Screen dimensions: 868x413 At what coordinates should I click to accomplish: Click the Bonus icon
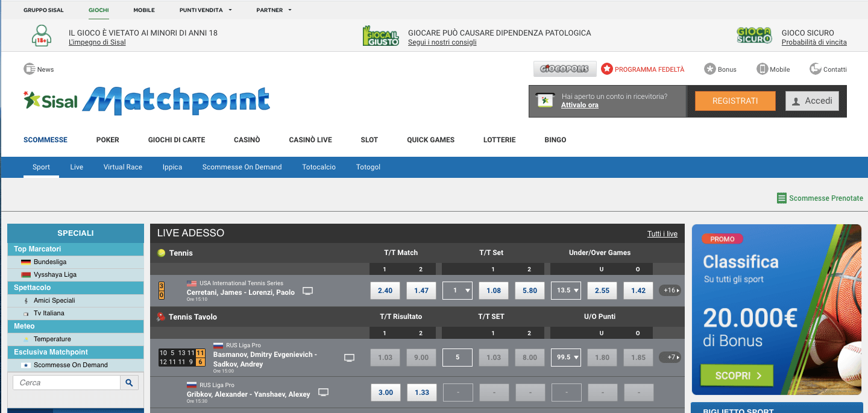[710, 69]
